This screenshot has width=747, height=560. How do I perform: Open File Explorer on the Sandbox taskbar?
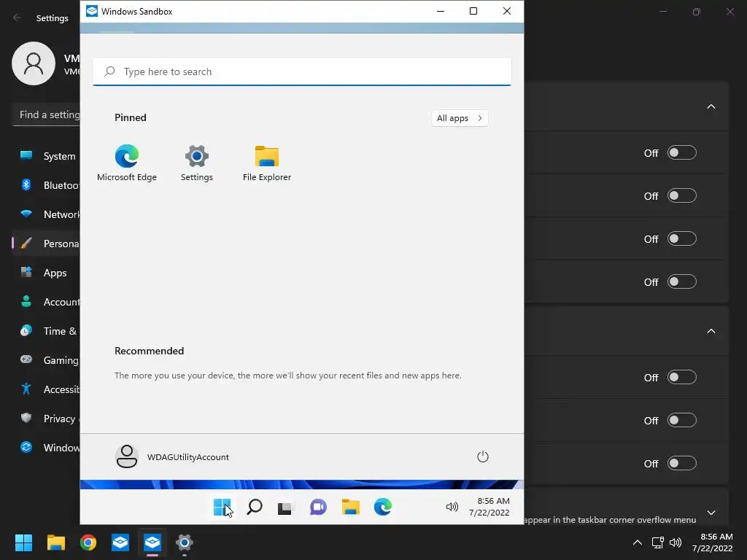point(351,507)
